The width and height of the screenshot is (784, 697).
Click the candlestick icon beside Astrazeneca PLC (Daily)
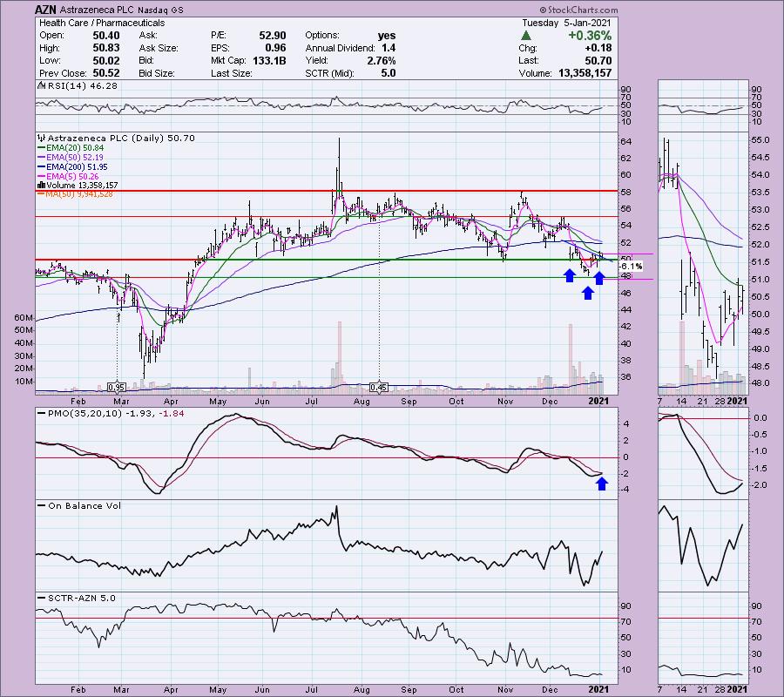point(42,138)
